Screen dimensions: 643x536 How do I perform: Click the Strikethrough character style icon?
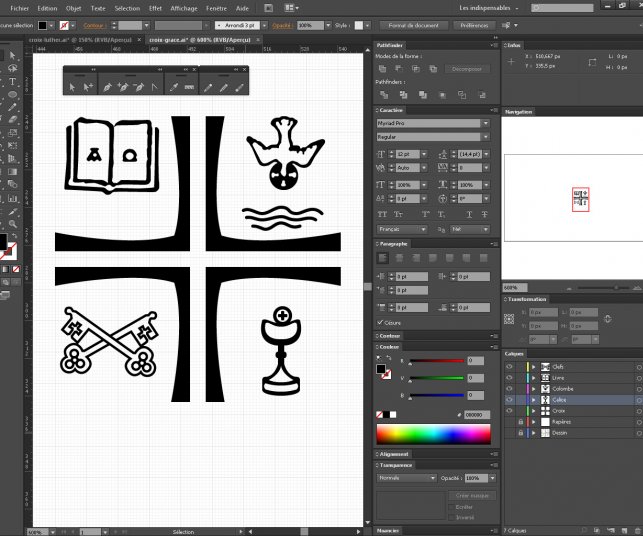[484, 214]
